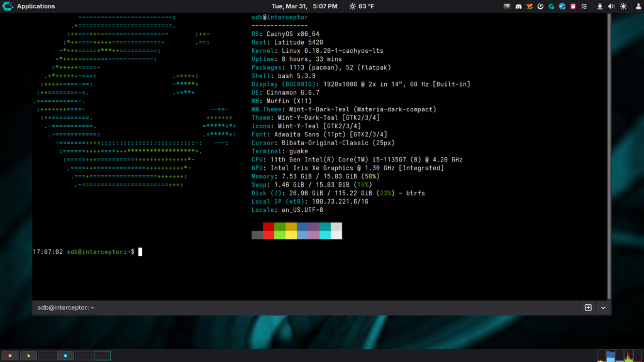The width and height of the screenshot is (644, 362).
Task: Open the blue globe update tray icon
Action: click(x=562, y=6)
